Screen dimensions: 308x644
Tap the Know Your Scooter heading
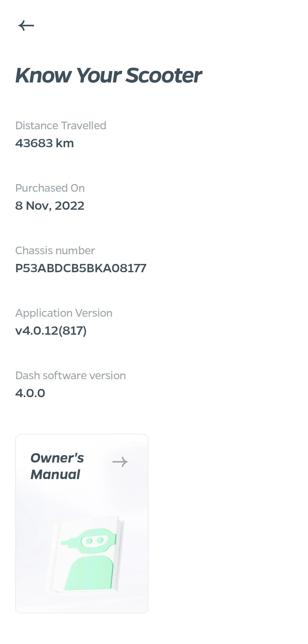pos(109,76)
